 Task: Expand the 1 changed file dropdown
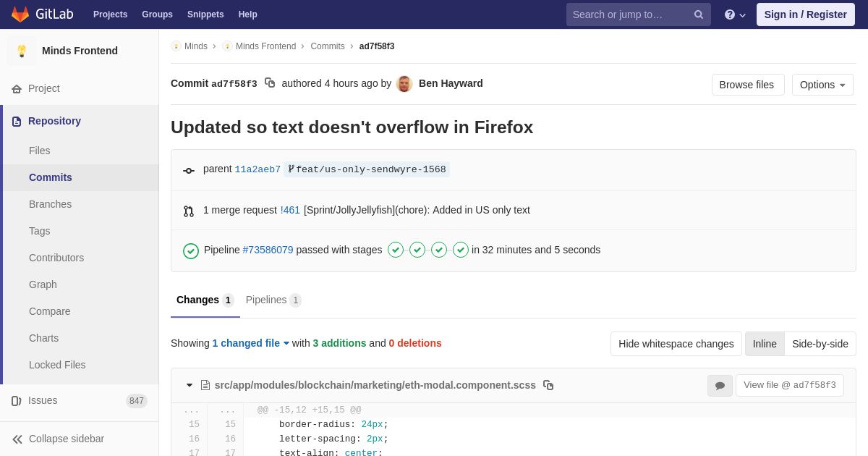pos(250,343)
